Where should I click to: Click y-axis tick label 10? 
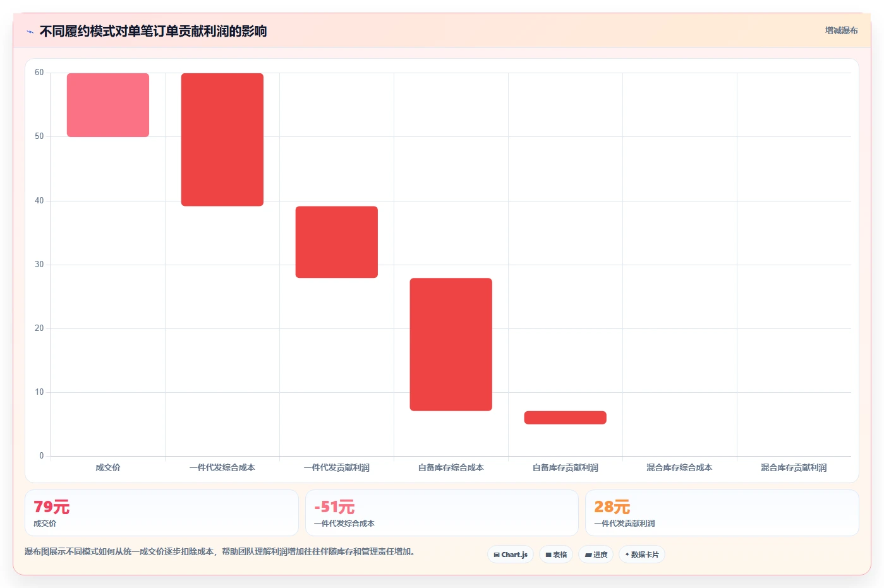click(39, 392)
